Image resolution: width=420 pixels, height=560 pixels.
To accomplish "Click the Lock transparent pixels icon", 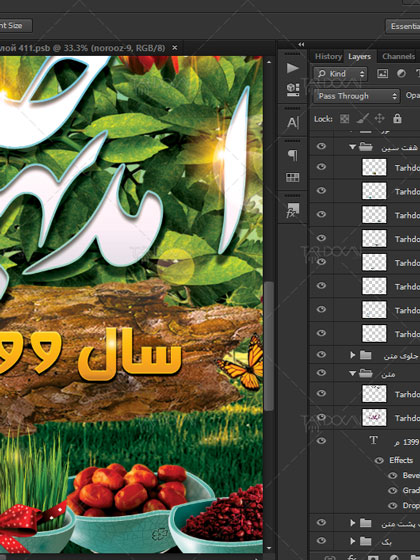I will [344, 119].
